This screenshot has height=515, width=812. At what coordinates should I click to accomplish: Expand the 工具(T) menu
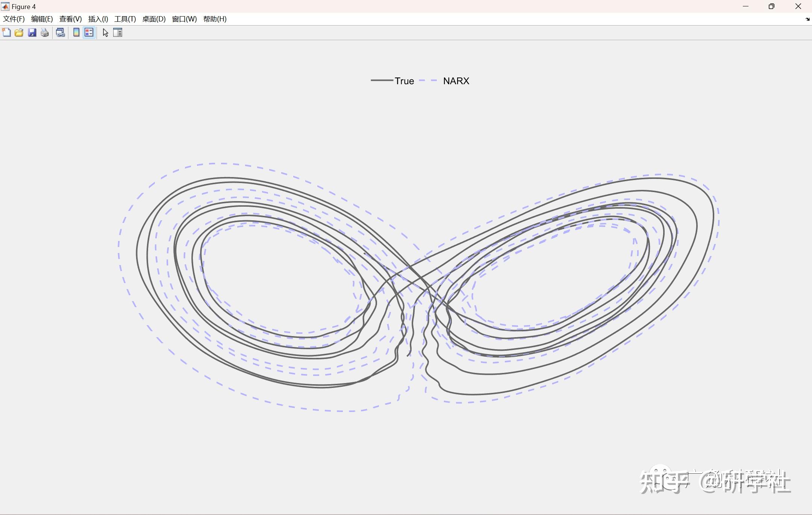coord(125,19)
